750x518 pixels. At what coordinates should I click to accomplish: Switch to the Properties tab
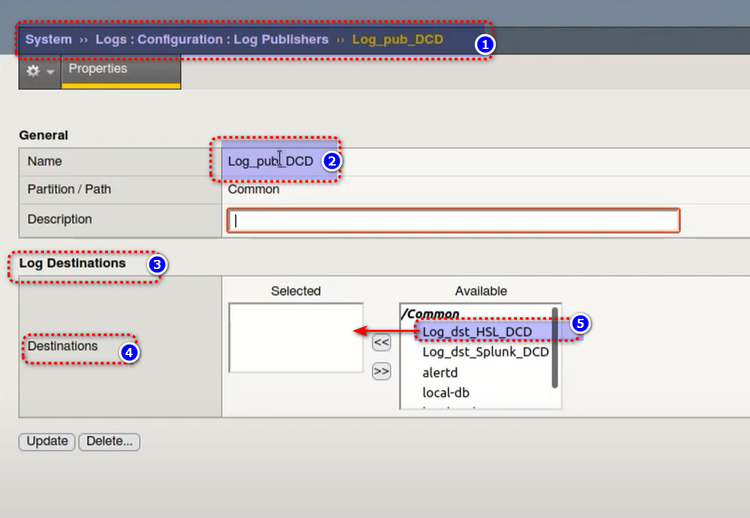(x=98, y=69)
